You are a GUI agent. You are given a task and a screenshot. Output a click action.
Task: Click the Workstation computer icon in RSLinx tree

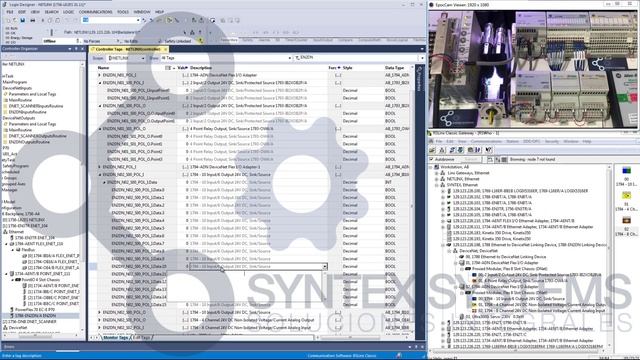(x=436, y=167)
